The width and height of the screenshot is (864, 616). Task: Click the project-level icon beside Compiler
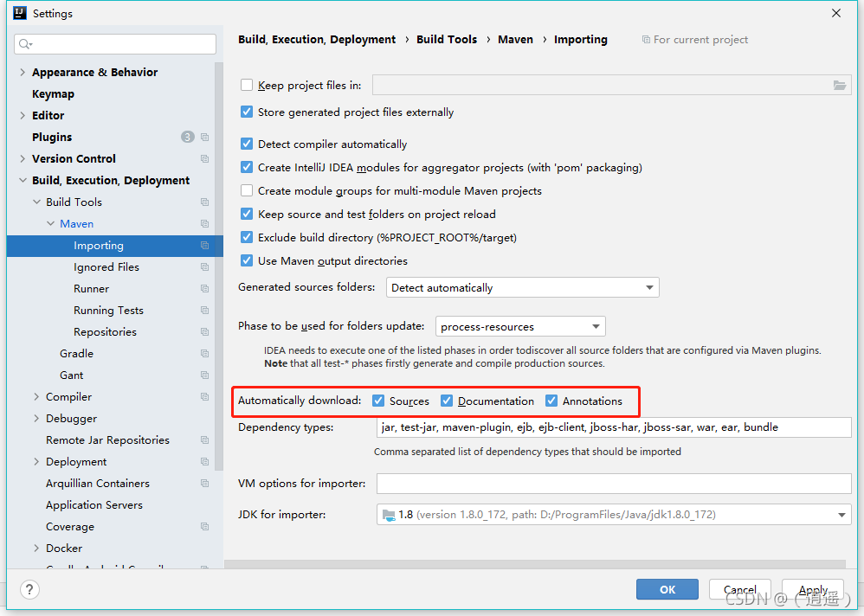[x=205, y=397]
